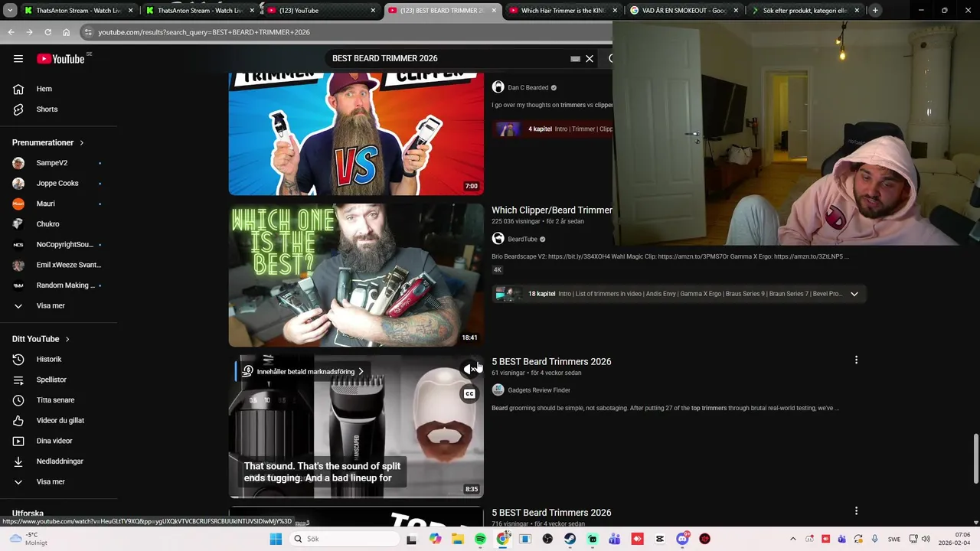Open the trimmers vs clippers video thumbnail

[x=356, y=134]
